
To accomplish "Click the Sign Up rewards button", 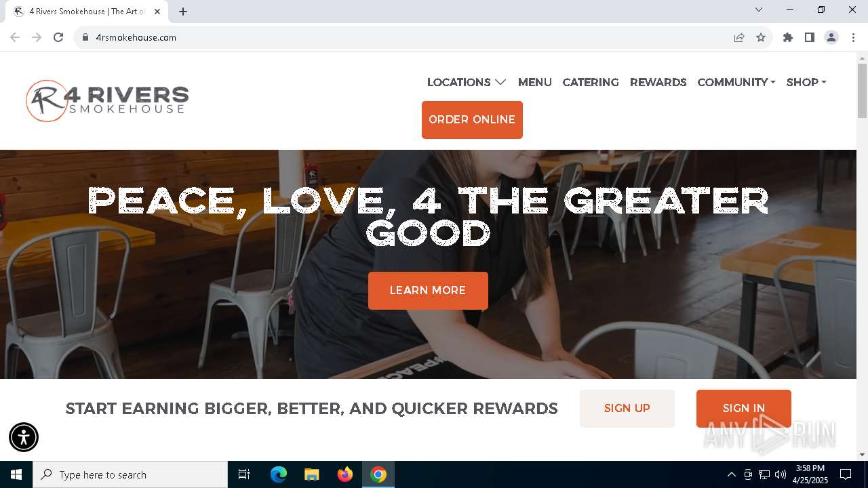I will 627,409.
